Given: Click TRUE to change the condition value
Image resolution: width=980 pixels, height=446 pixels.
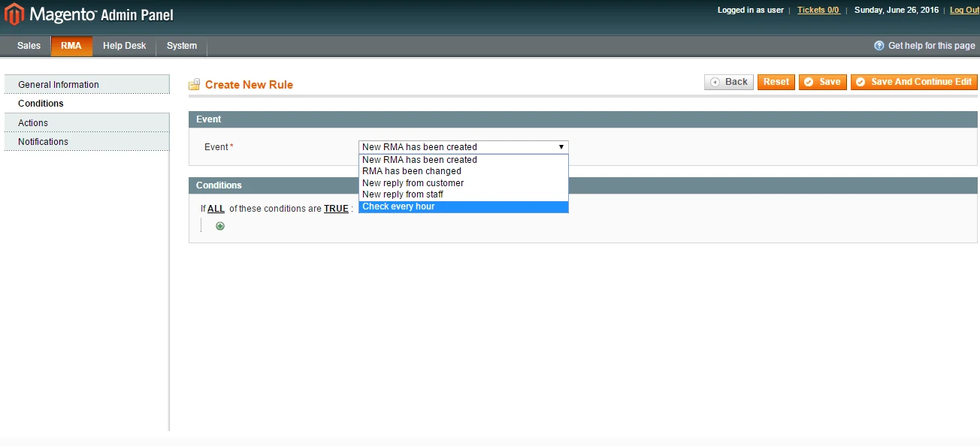Looking at the screenshot, I should pyautogui.click(x=336, y=208).
